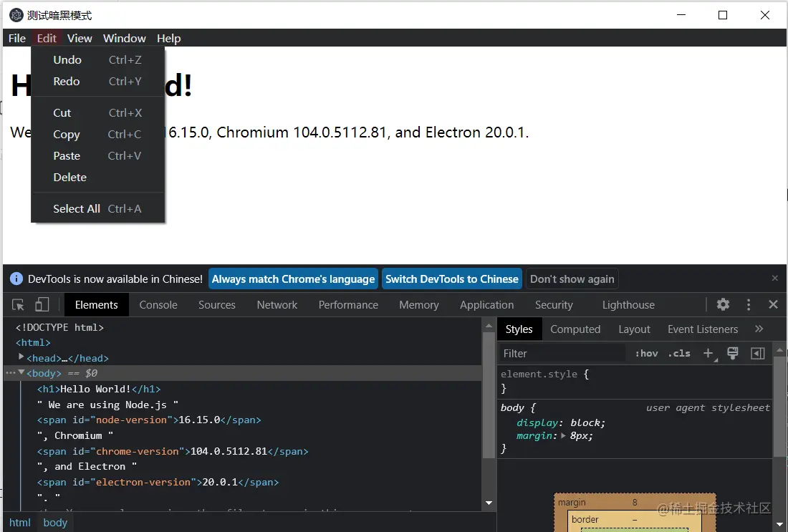Image resolution: width=788 pixels, height=532 pixels.
Task: Open the View menu
Action: 80,38
